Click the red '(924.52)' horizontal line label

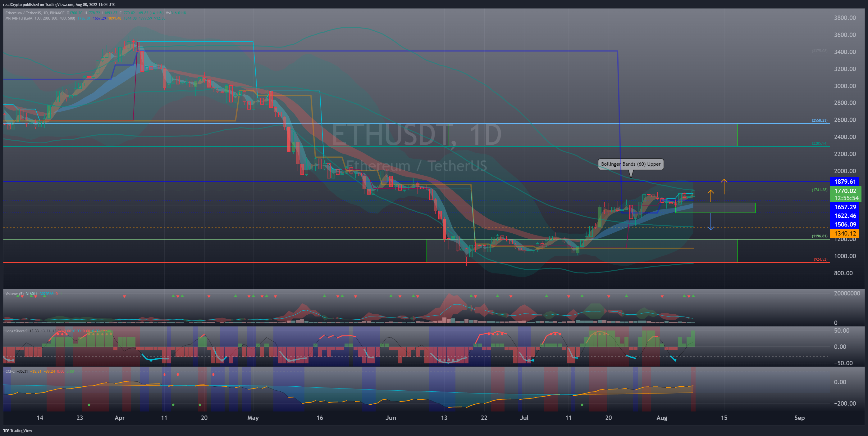tap(820, 259)
